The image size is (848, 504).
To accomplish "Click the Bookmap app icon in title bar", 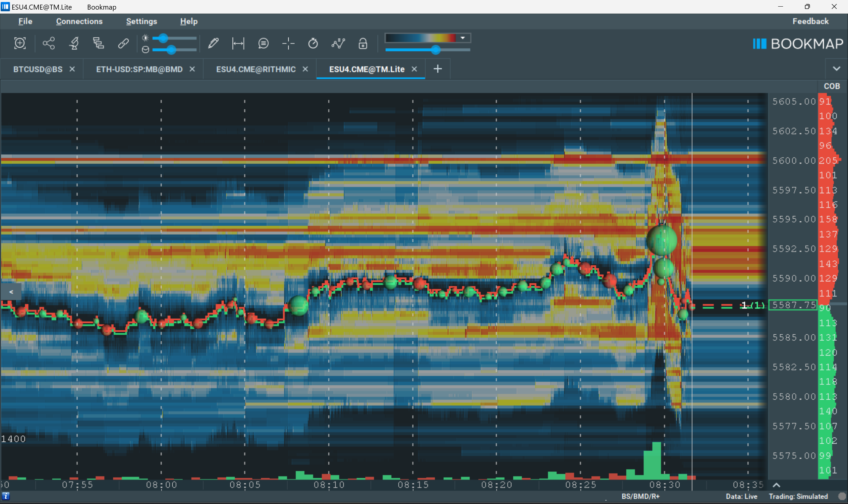I will 5,6.
